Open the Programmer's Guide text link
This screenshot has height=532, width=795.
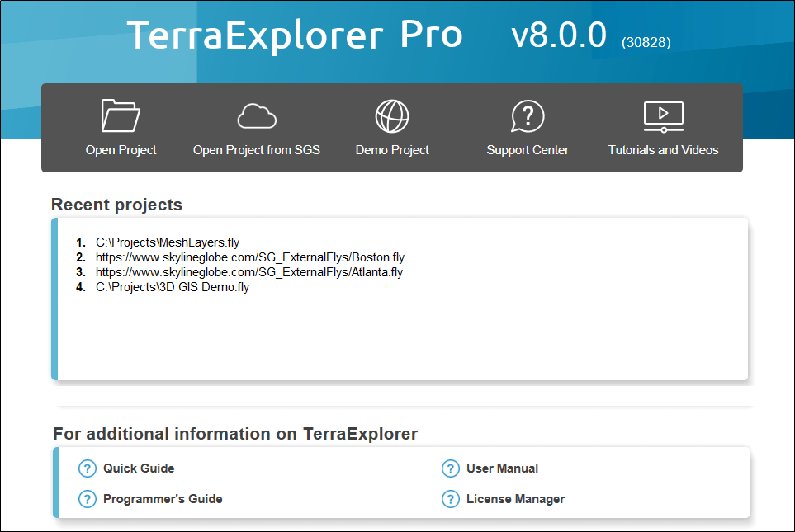[x=163, y=499]
